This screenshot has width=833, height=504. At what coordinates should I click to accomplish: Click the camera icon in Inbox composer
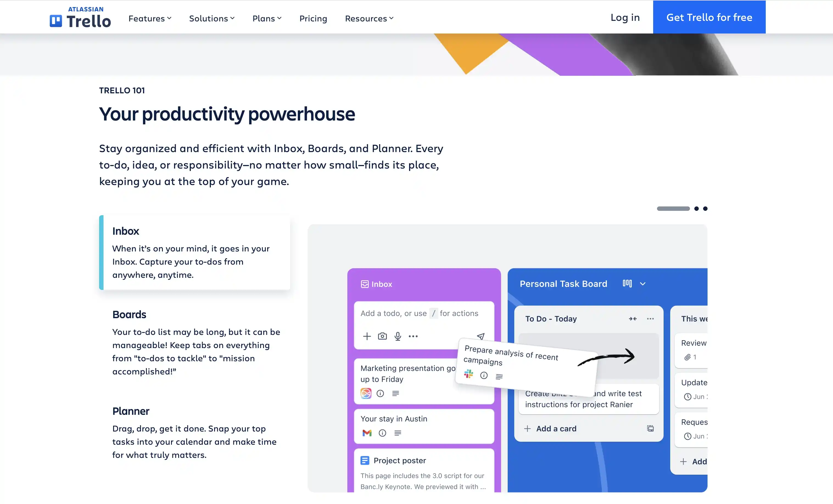pyautogui.click(x=382, y=336)
